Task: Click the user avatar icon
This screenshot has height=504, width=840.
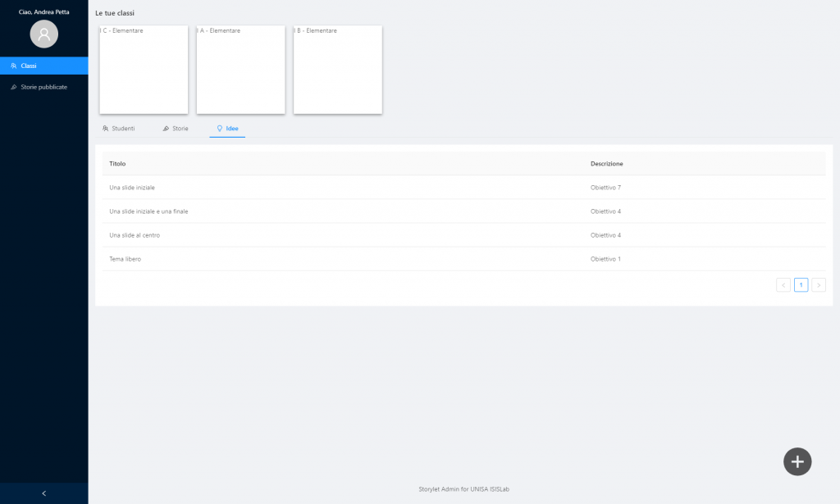Action: tap(44, 34)
